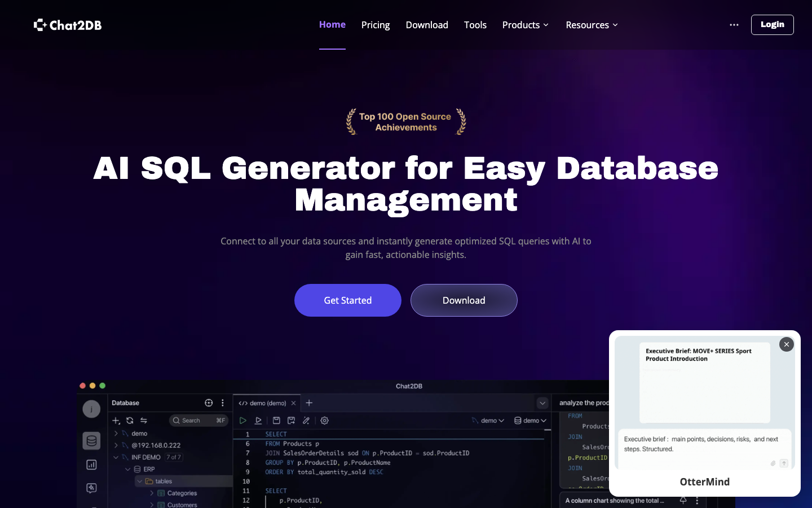Click the red close dot of Chat2DB window
812x508 pixels.
82,386
